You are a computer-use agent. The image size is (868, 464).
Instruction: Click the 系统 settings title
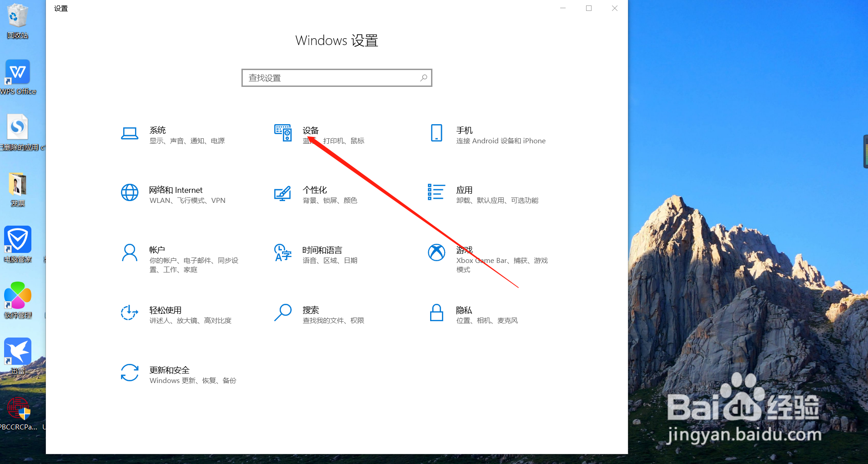[158, 130]
